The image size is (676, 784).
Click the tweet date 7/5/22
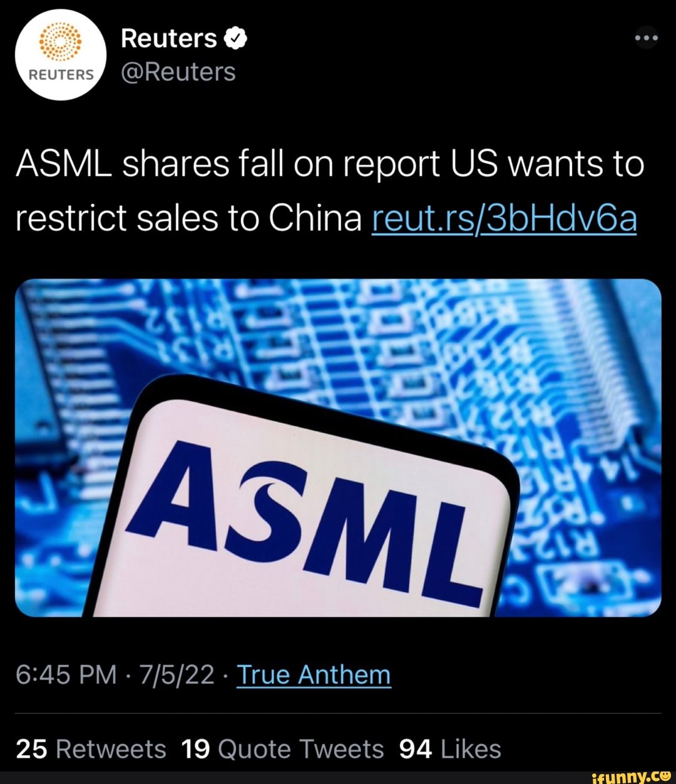point(177,675)
